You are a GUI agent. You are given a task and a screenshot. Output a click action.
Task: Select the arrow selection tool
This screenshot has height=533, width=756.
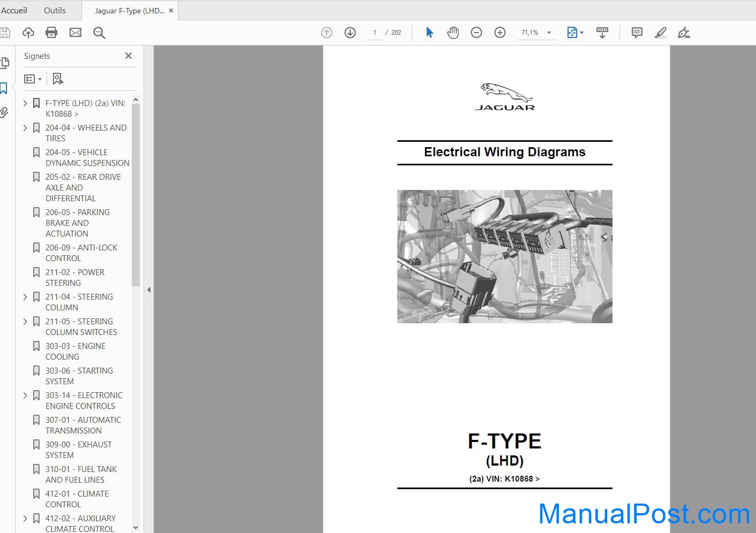[429, 33]
